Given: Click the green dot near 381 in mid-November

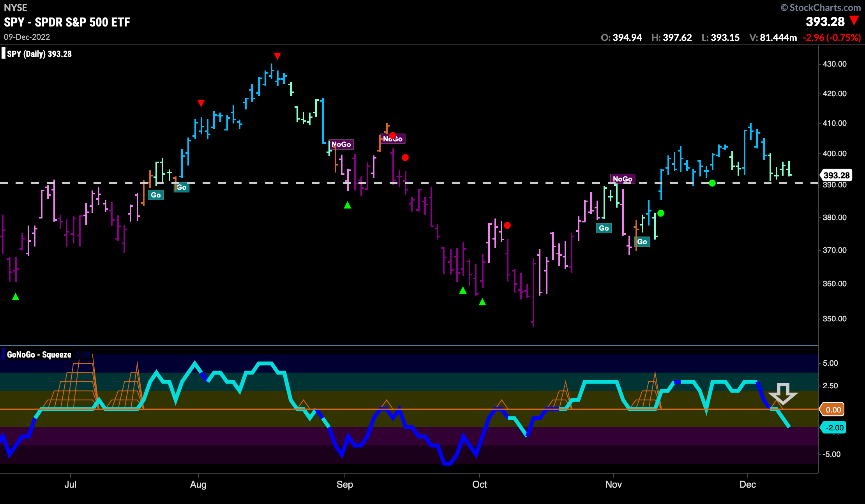Looking at the screenshot, I should click(x=661, y=213).
